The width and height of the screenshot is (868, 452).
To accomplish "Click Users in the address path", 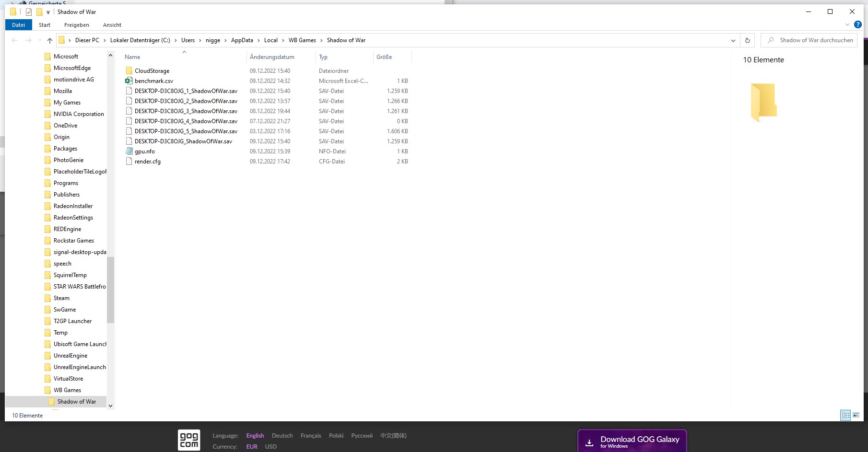I will point(188,40).
